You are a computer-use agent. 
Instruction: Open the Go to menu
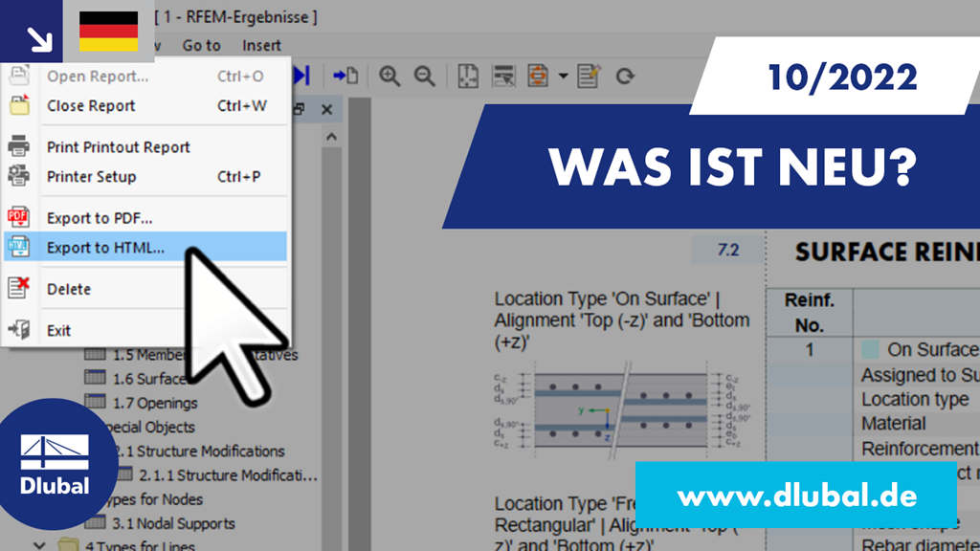(x=201, y=46)
